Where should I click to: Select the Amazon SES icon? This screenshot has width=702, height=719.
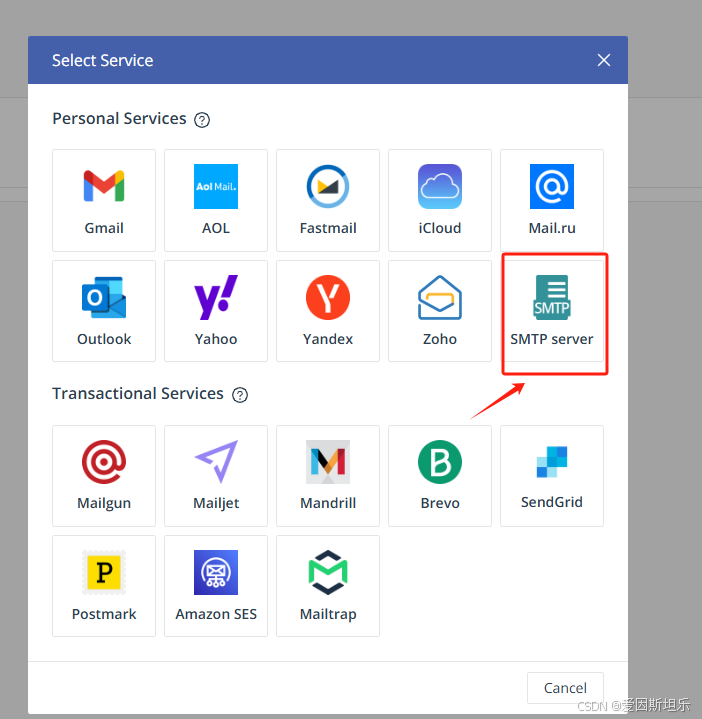(x=216, y=572)
